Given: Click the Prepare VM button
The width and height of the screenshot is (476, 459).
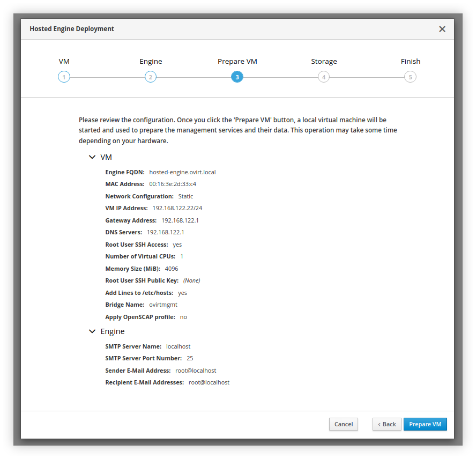Looking at the screenshot, I should tap(425, 424).
